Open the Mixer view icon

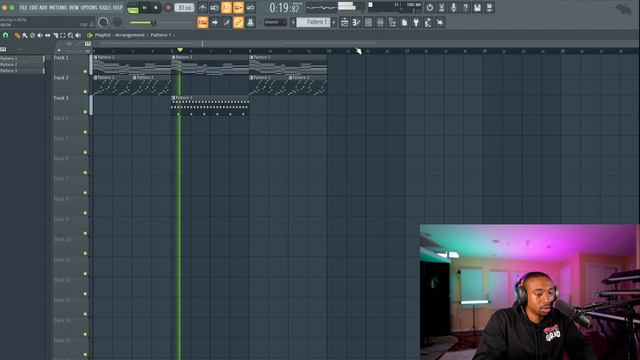coord(380,22)
